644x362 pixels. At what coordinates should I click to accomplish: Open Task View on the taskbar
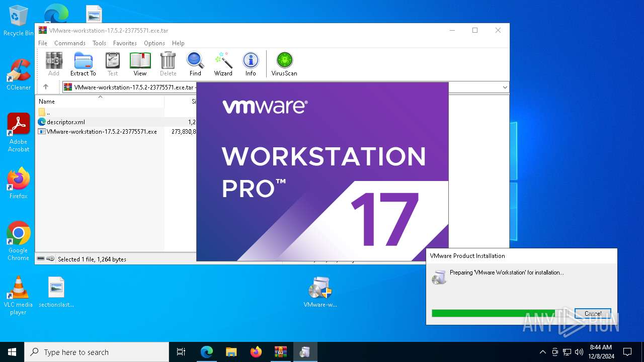[181, 352]
